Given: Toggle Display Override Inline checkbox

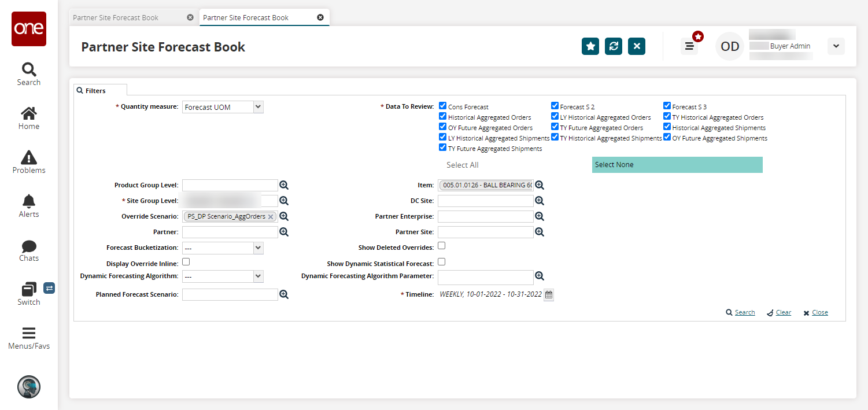Looking at the screenshot, I should click(x=186, y=262).
